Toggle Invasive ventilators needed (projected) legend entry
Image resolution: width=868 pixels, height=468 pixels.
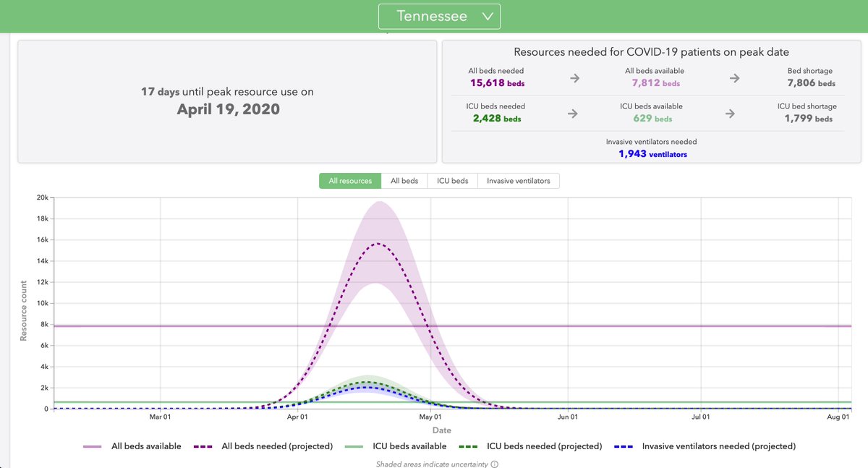[x=705, y=446]
